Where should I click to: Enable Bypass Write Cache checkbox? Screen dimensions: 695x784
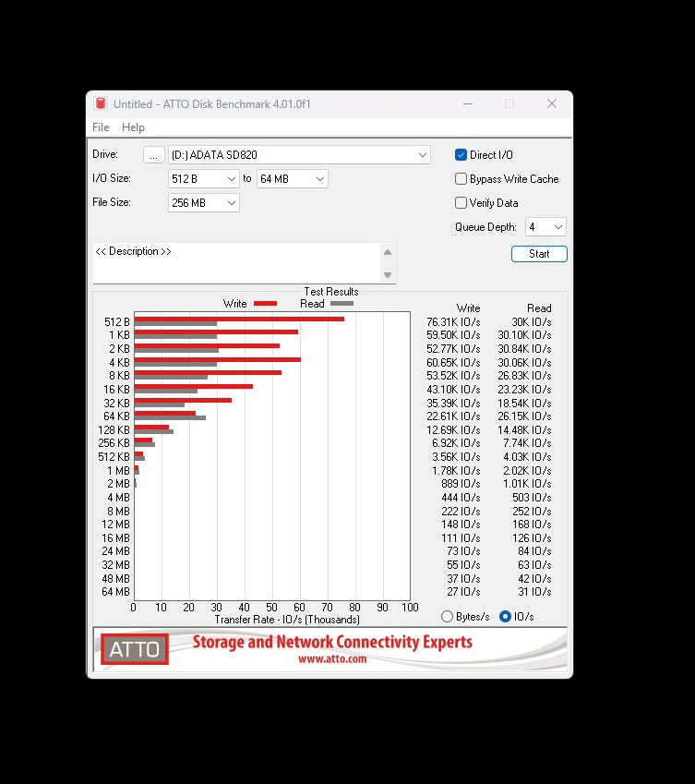click(x=461, y=179)
